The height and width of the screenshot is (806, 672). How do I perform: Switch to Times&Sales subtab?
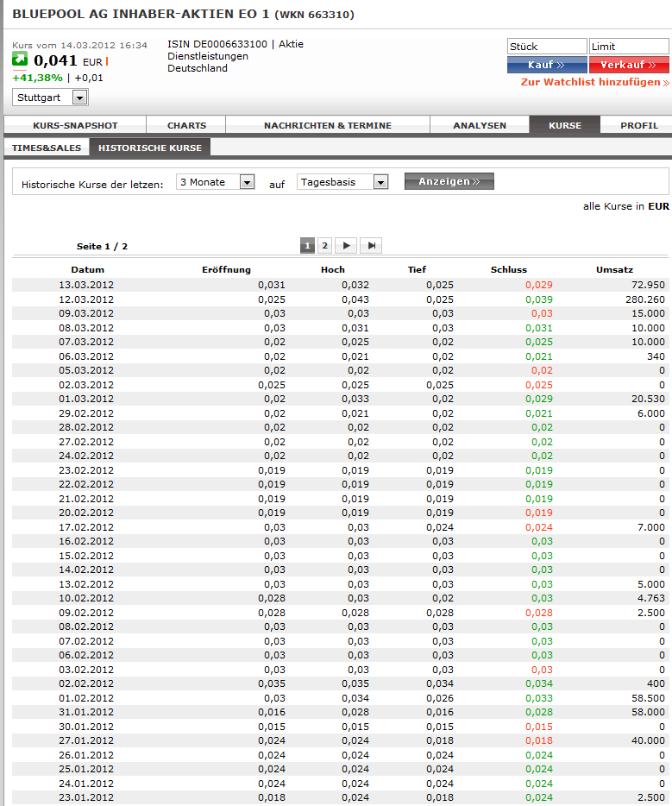[47, 148]
